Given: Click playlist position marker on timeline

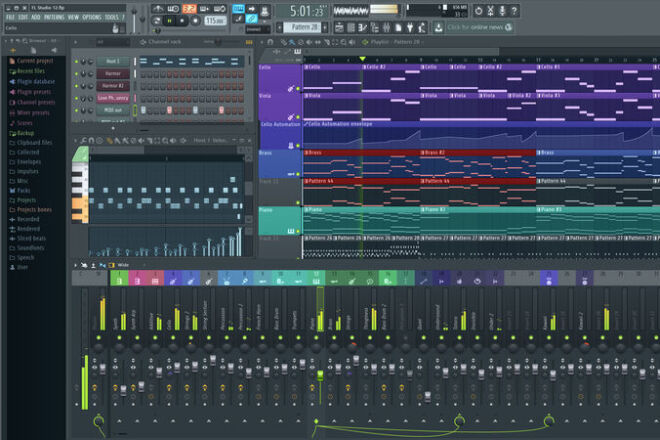Looking at the screenshot, I should click(x=362, y=59).
